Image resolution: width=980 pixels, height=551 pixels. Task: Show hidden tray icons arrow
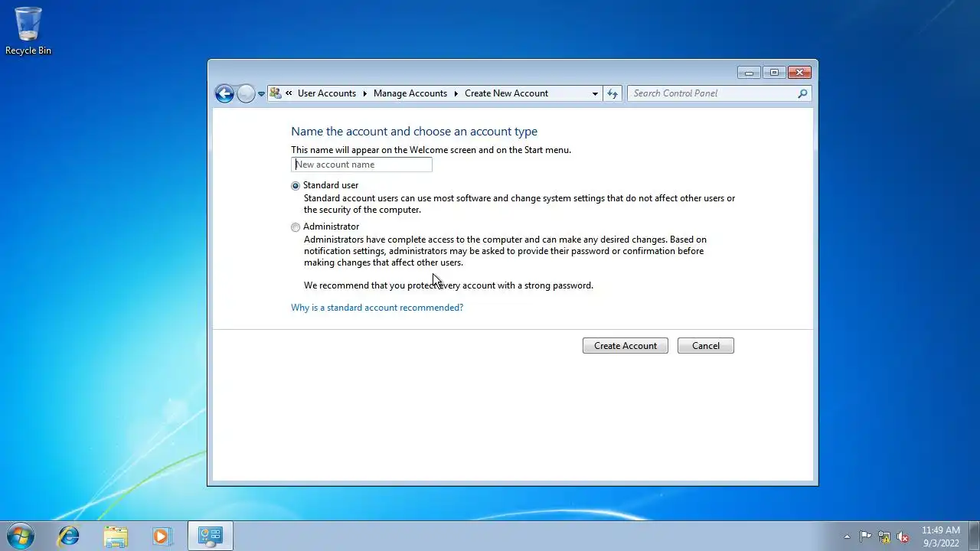[847, 536]
